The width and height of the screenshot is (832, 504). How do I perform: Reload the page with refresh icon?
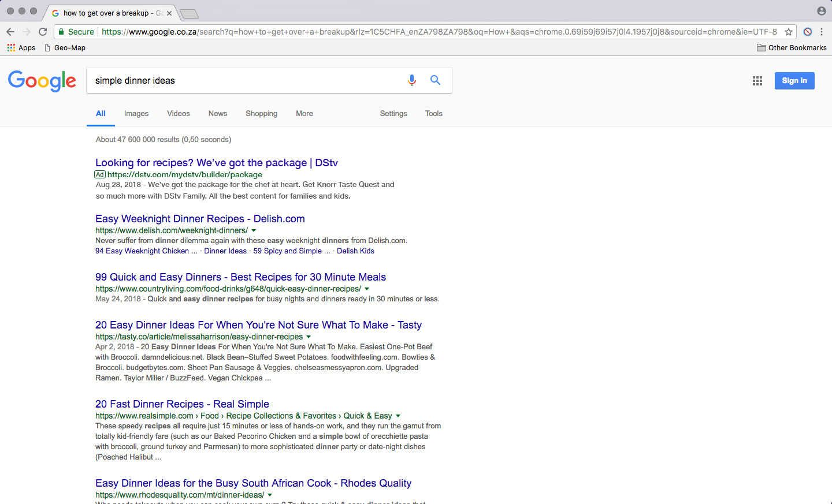tap(43, 32)
